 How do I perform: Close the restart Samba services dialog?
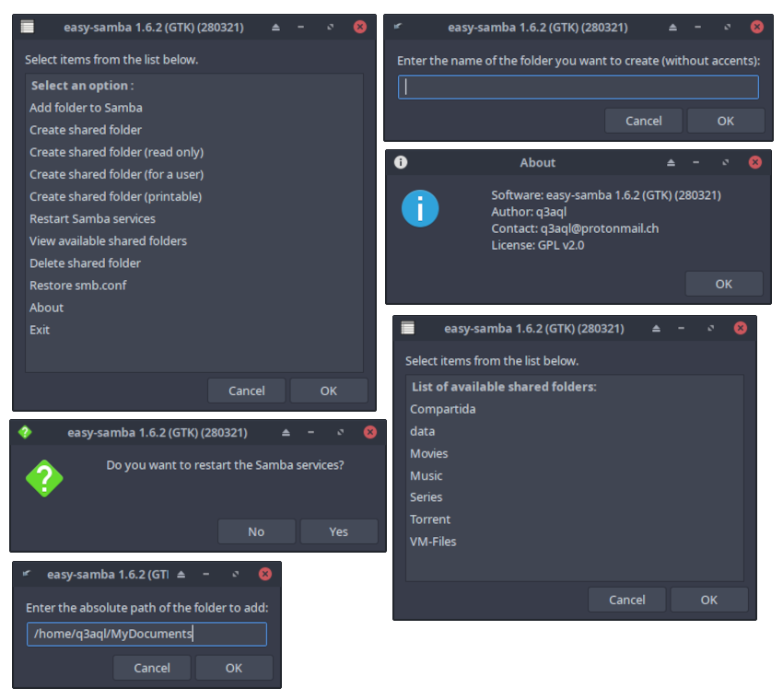(370, 432)
